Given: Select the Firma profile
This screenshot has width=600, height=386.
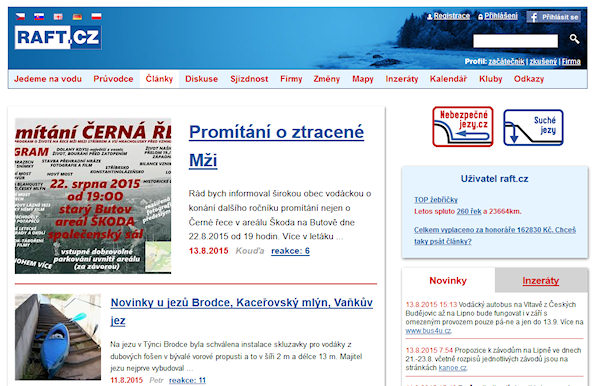Looking at the screenshot, I should [x=571, y=62].
